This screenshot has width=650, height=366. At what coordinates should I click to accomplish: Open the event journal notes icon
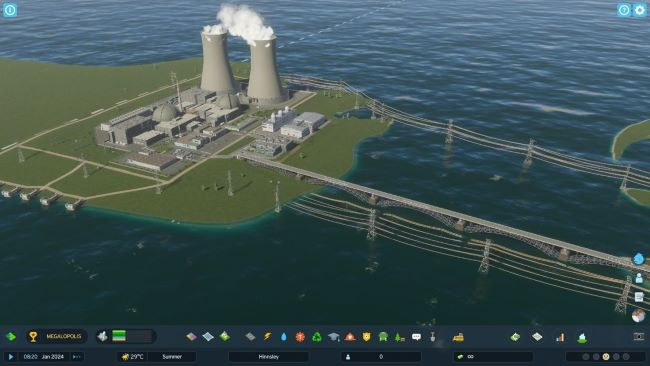639,297
